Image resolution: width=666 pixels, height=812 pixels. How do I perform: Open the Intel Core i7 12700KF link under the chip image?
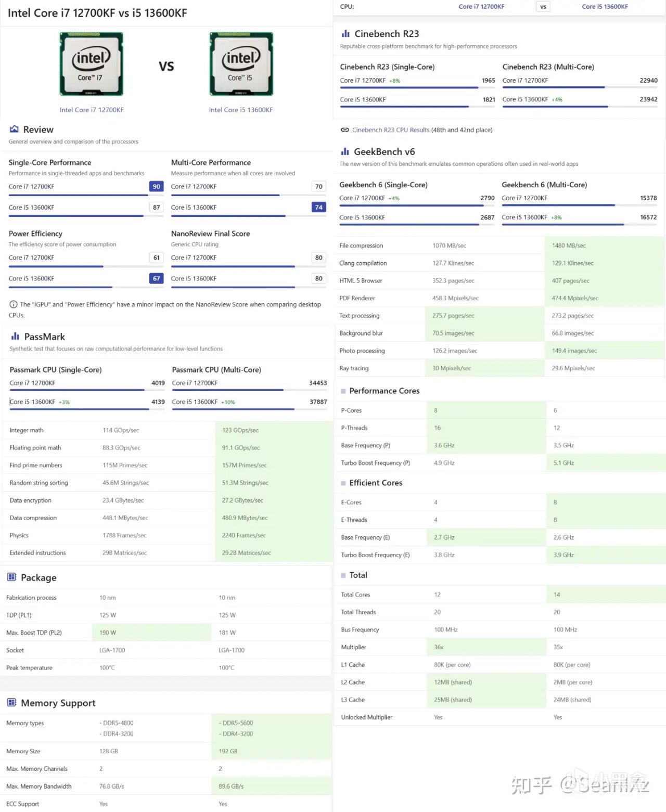click(x=92, y=110)
